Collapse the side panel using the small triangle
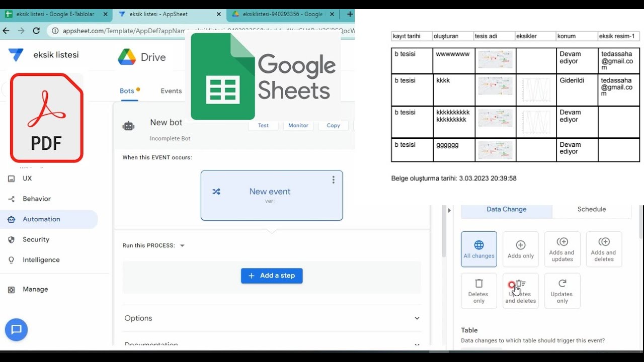Image resolution: width=644 pixels, height=362 pixels. [x=449, y=211]
